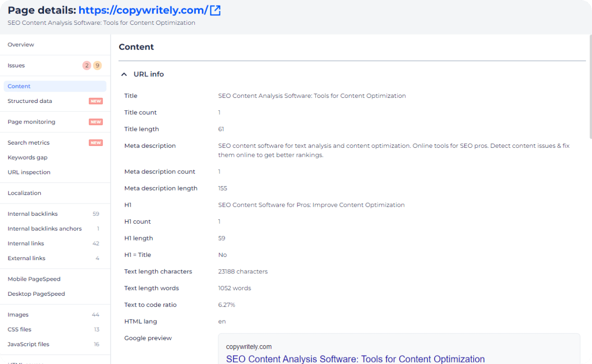Click 23188 characters value
Image resolution: width=592 pixels, height=364 pixels.
(x=243, y=271)
